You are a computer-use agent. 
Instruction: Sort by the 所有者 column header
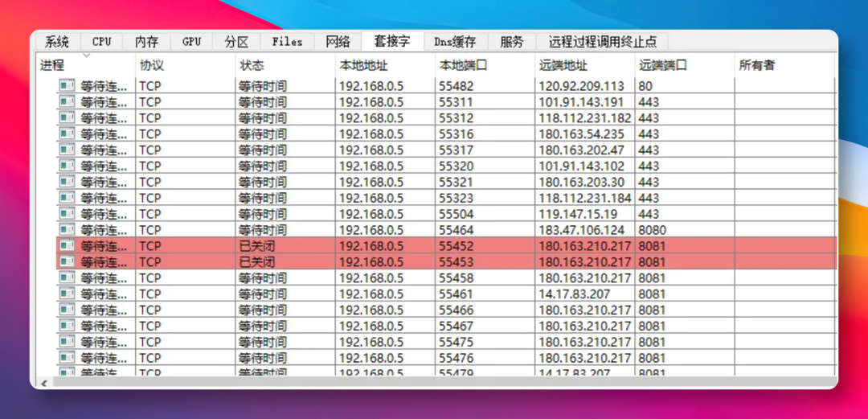click(784, 65)
